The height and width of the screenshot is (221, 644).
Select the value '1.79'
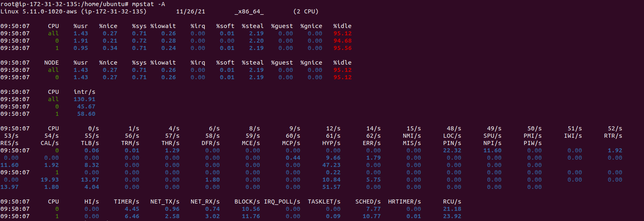[374, 158]
